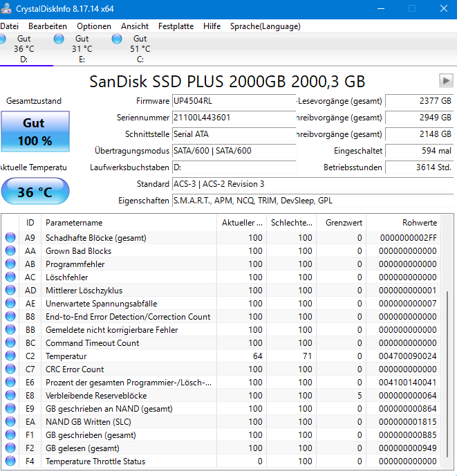Click the Parametername column header
Screen dimensions: 457x476
129,223
